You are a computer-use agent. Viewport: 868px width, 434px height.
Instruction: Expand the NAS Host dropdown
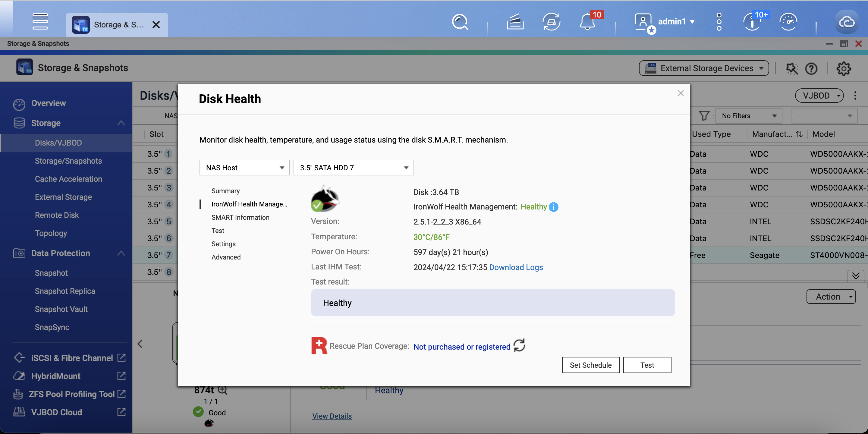(244, 168)
